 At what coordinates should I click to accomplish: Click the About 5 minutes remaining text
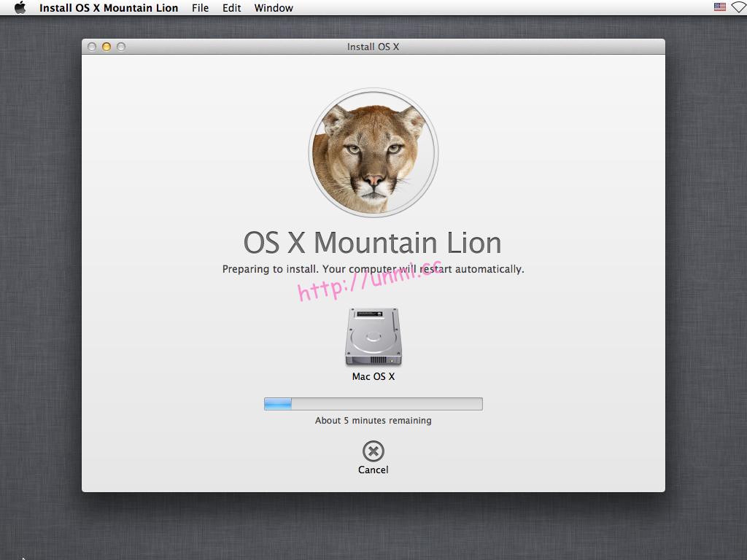[x=373, y=421]
